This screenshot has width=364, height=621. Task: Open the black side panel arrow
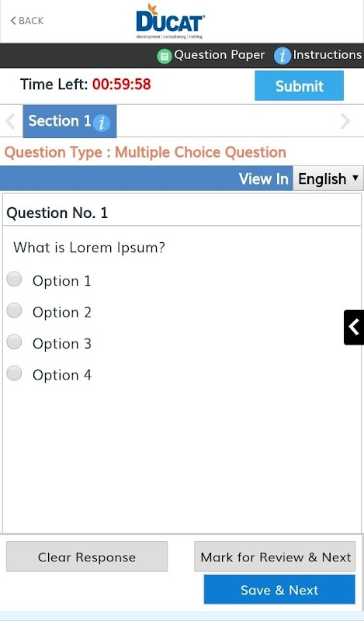354,327
